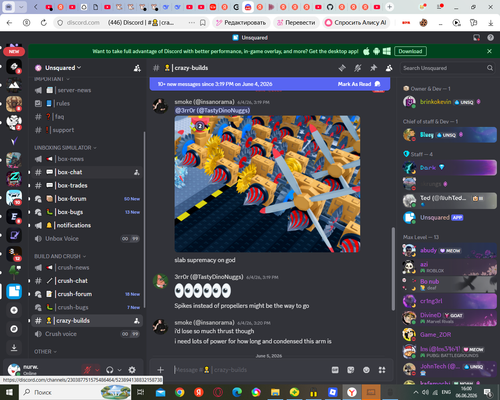Click the search magnifier icon

(490, 68)
